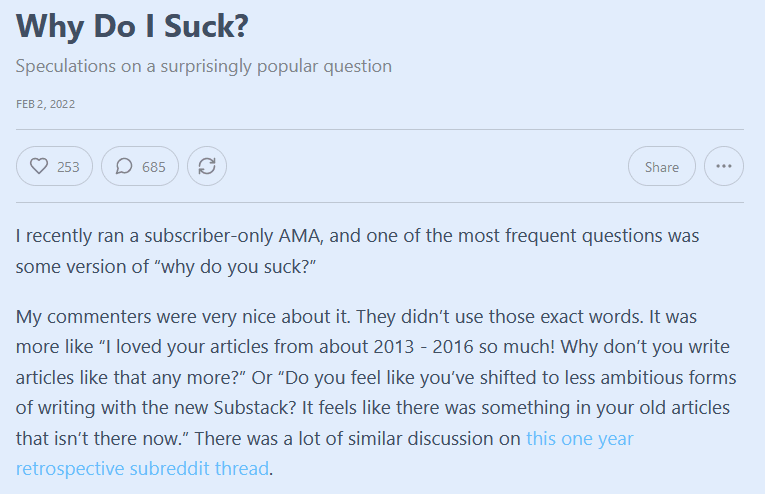Open comments via the speech bubble icon
The width and height of the screenshot is (765, 494).
coord(124,166)
